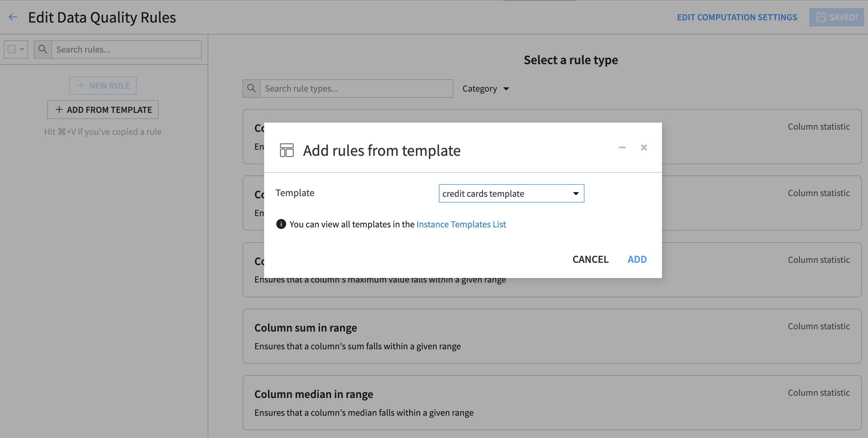Click the Saved disk icon button
The image size is (868, 438).
click(836, 17)
